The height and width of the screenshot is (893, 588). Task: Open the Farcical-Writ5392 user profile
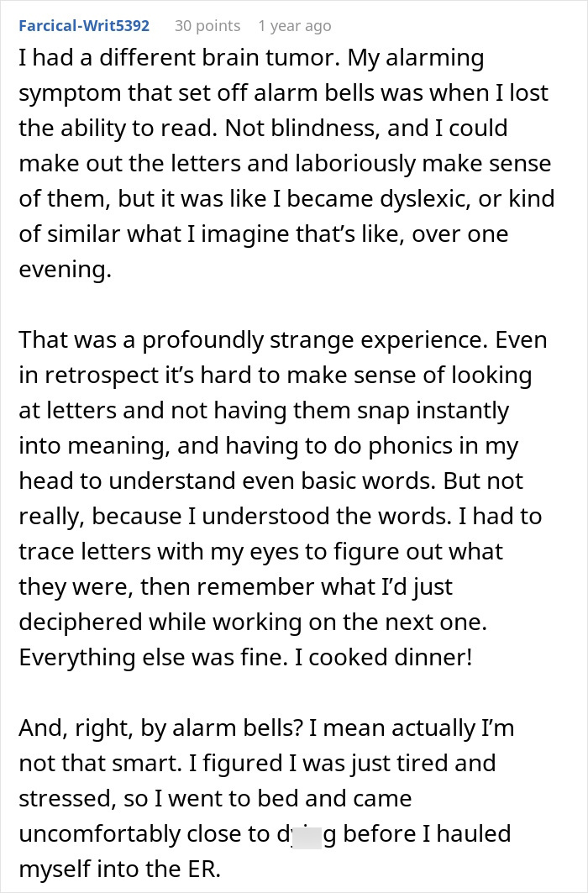84,26
